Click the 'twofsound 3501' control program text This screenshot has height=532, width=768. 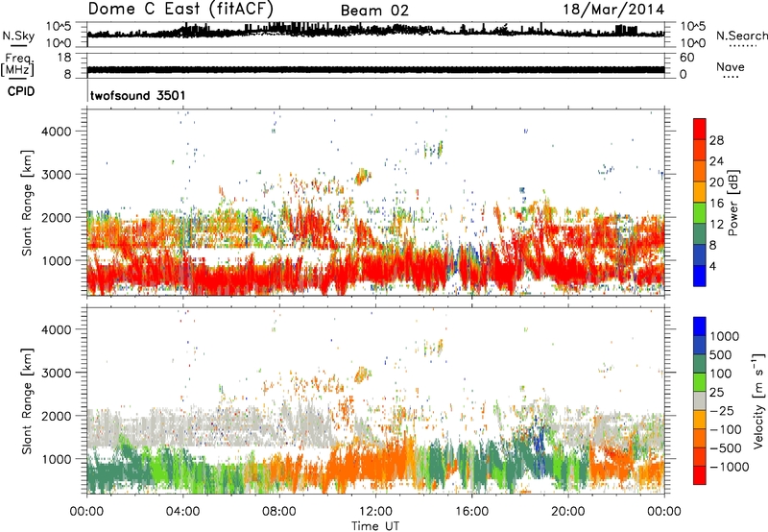coord(137,95)
